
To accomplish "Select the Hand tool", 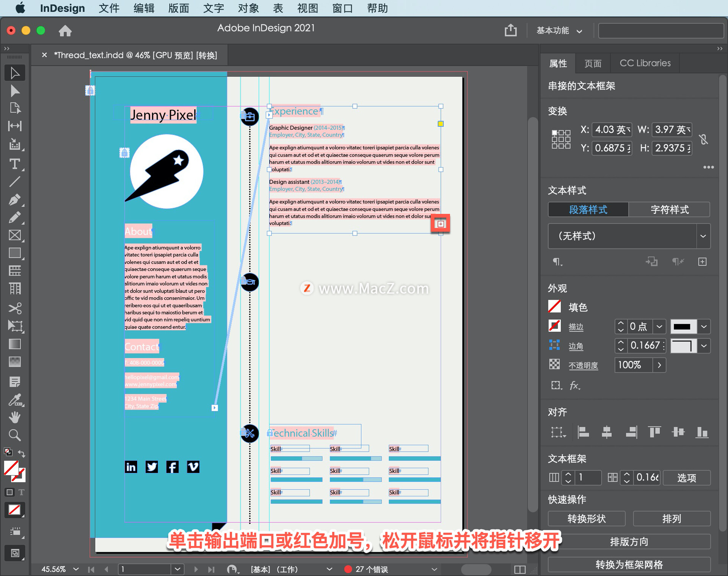I will point(15,417).
